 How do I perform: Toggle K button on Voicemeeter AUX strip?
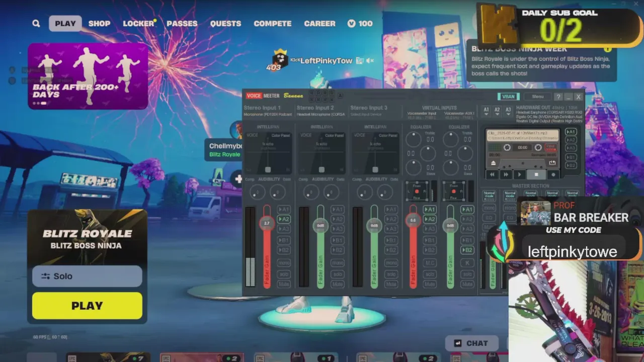467,263
